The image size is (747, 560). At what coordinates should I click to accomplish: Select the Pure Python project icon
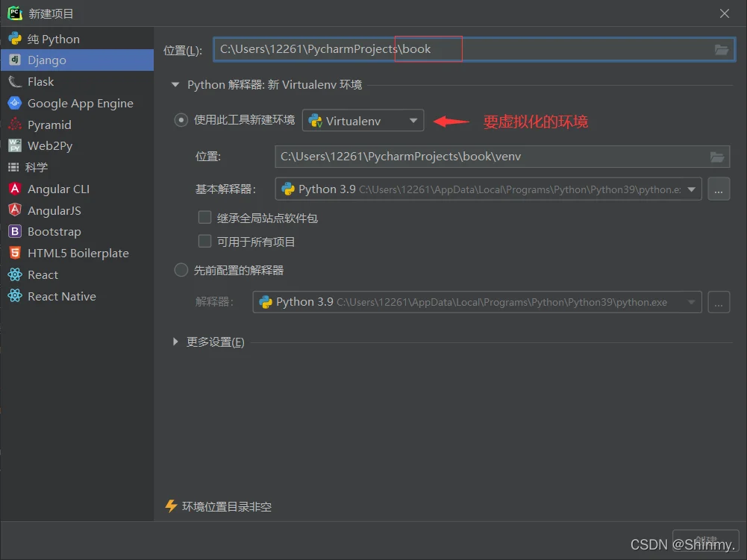point(15,39)
